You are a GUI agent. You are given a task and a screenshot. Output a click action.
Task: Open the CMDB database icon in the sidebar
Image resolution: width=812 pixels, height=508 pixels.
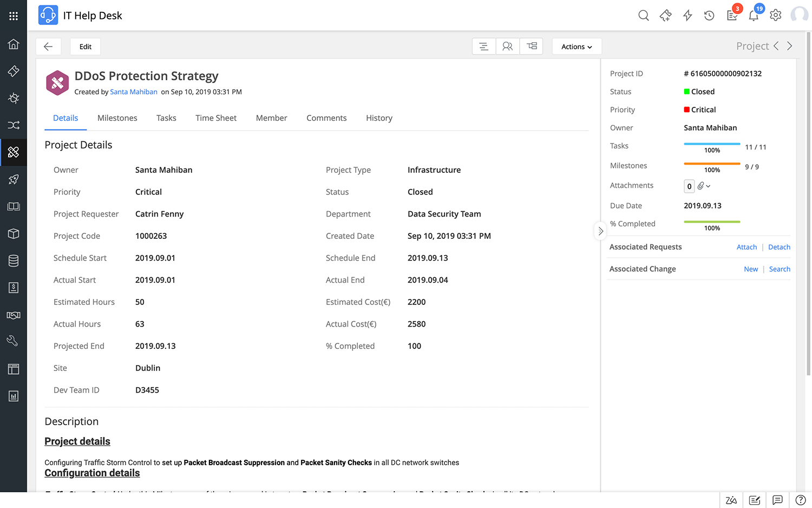click(14, 260)
